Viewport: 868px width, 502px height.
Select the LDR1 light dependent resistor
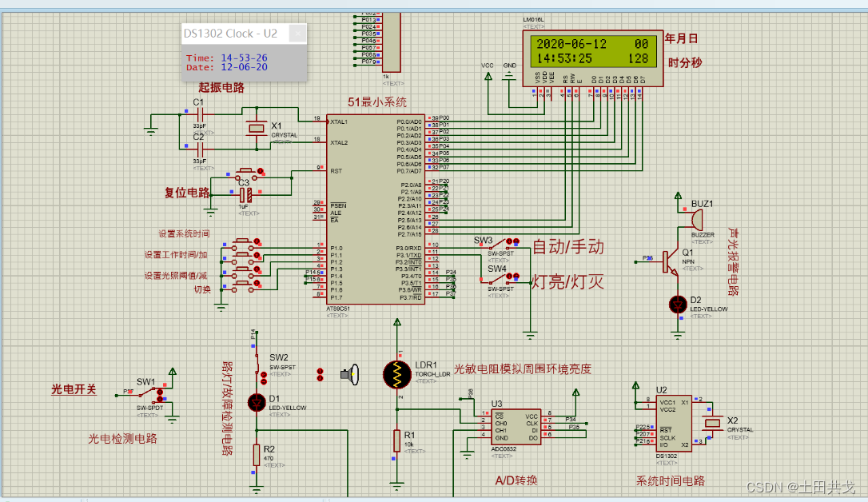click(x=397, y=375)
